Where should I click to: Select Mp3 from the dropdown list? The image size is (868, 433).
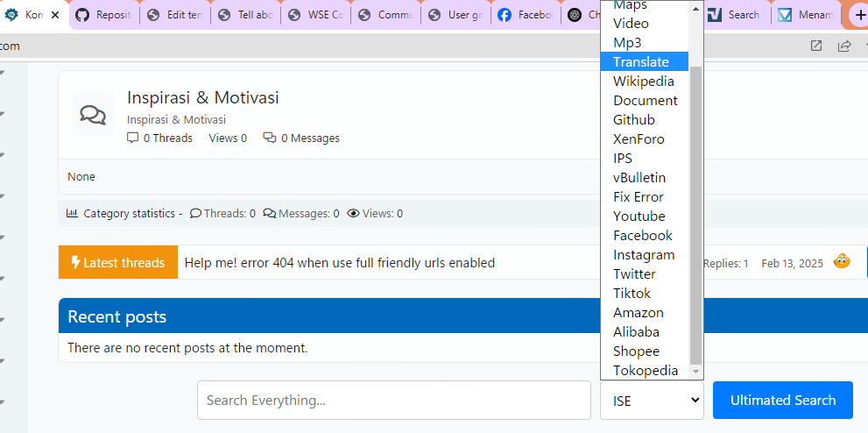(645, 43)
